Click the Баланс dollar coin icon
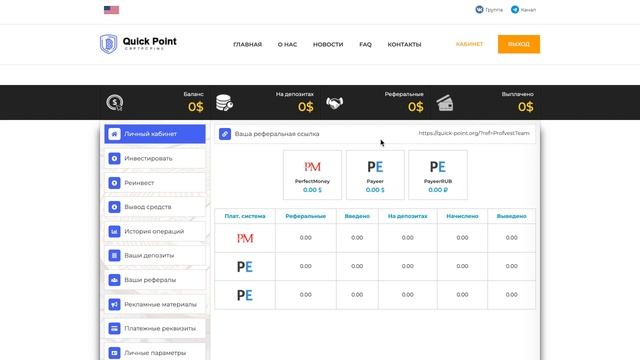The image size is (640, 360). coord(115,102)
